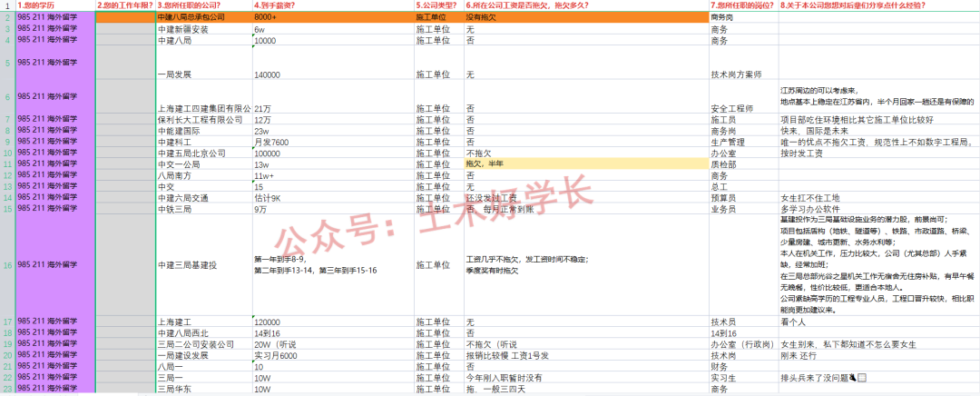This screenshot has width=980, height=396.
Task: Click position cell 施工员
Action: 744,120
